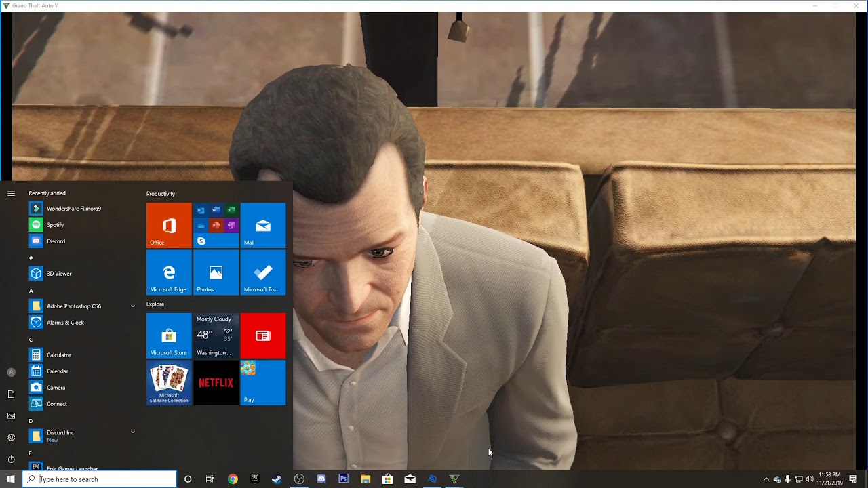
Task: Open Epic Games Launcher on the taskbar
Action: [255, 479]
